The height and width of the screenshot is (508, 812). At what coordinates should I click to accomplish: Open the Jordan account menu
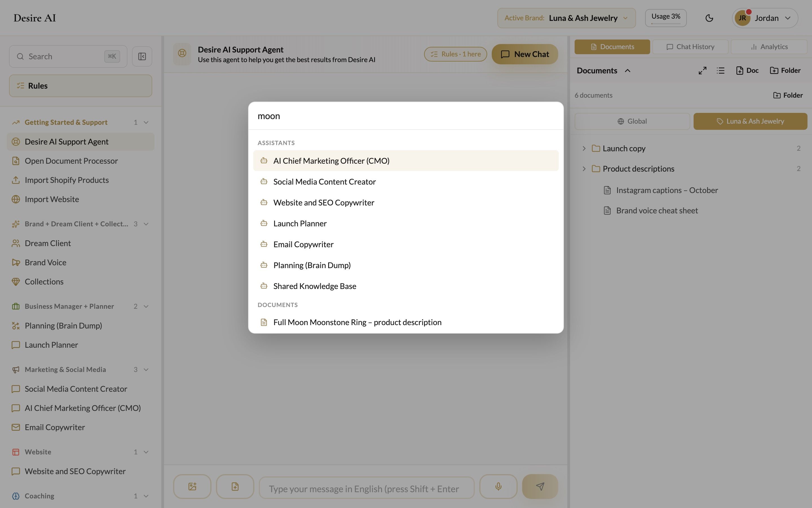(x=765, y=18)
